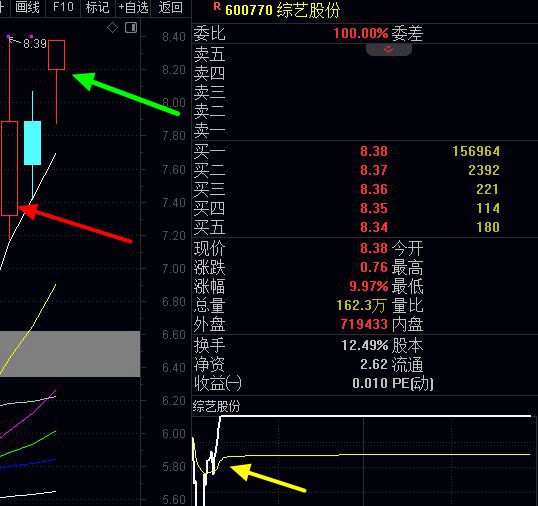
Task: Click the 返回 back button
Action: coord(170,7)
